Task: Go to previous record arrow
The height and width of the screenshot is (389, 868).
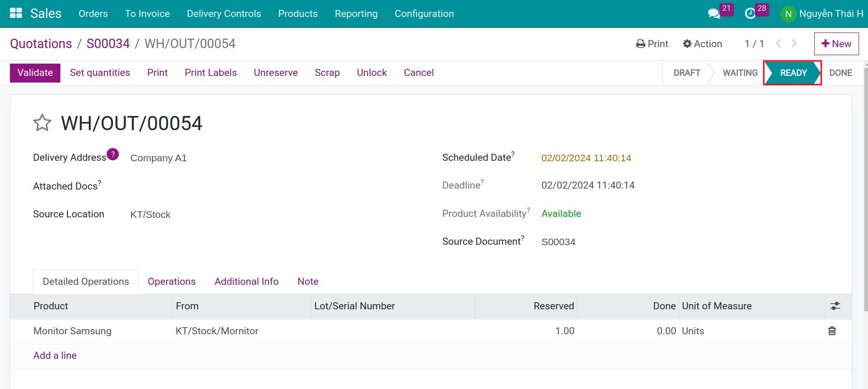Action: tap(778, 43)
